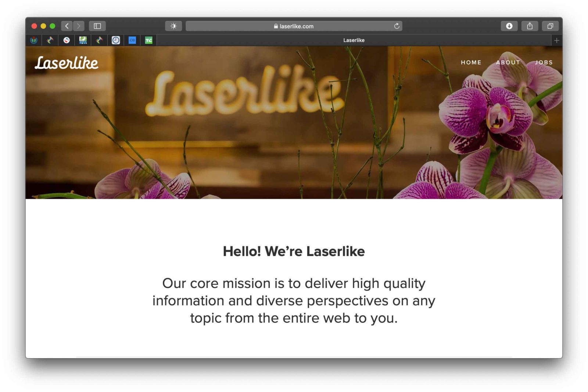
Task: Open the HOME navigation link
Action: [471, 63]
